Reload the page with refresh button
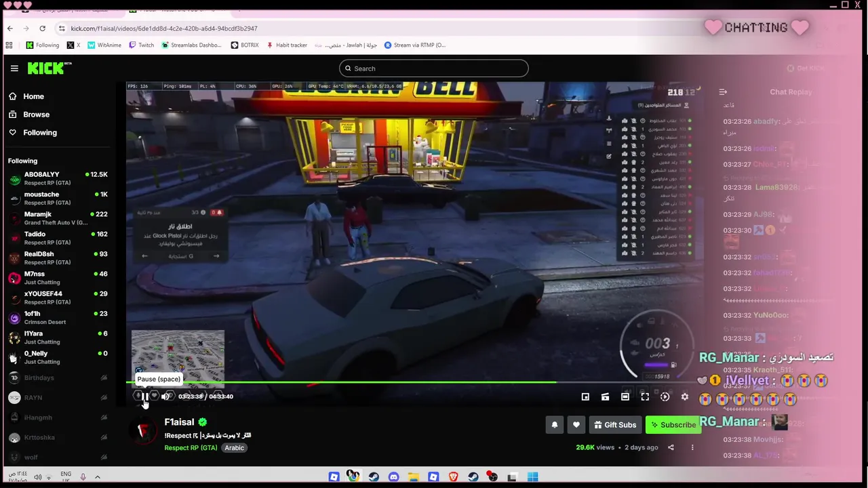Screen dimensions: 868x488 point(42,28)
